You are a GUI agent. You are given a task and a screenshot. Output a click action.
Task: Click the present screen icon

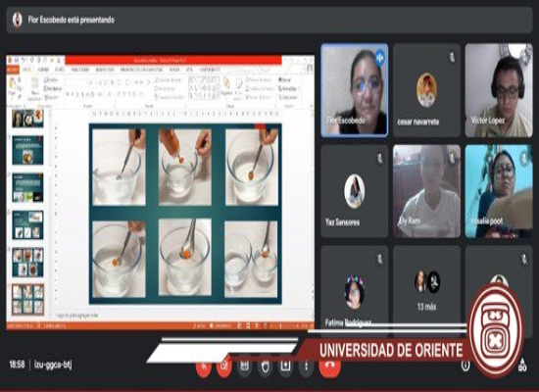click(x=285, y=366)
